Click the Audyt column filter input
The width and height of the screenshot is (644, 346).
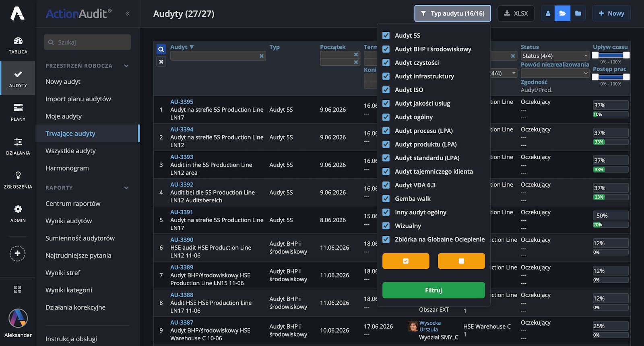(218, 56)
